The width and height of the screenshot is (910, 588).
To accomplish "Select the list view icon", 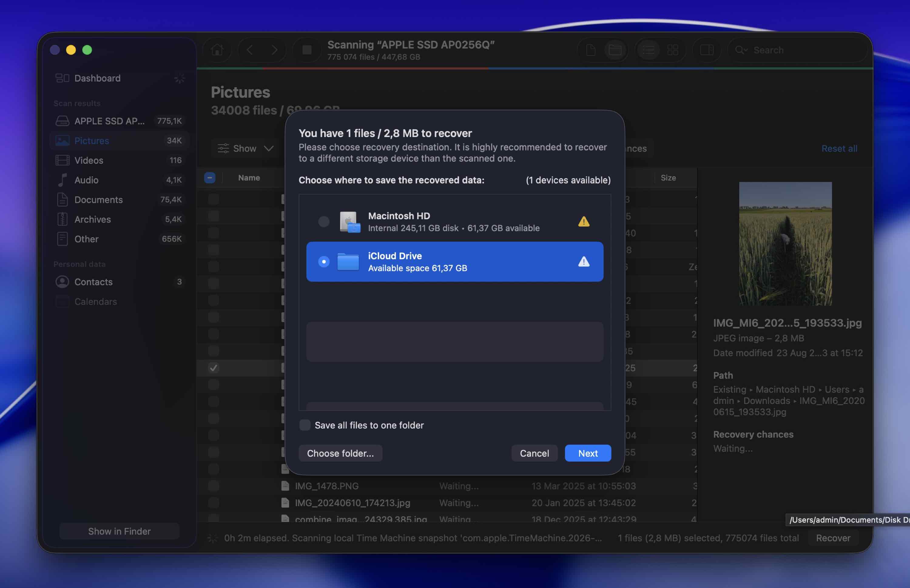I will tap(649, 50).
